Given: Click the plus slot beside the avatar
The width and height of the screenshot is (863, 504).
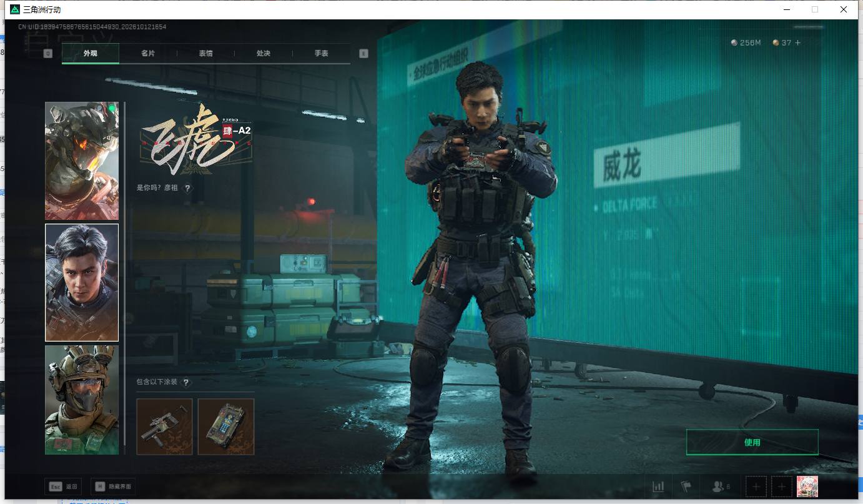Looking at the screenshot, I should point(782,487).
